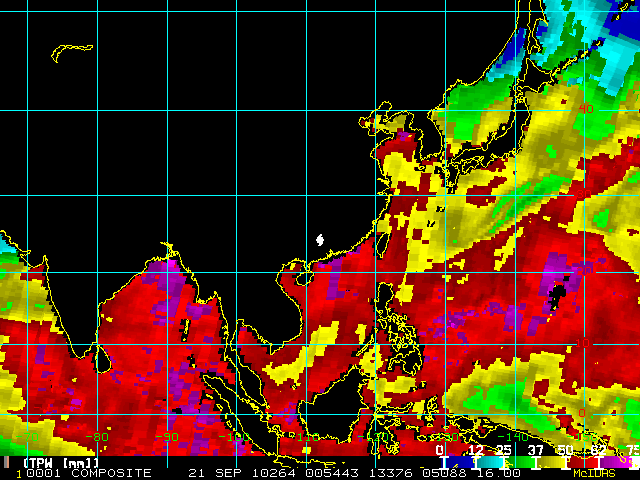Screen dimensions: 640x480
Task: Click the green longitude label "-80"
Action: coord(97,437)
